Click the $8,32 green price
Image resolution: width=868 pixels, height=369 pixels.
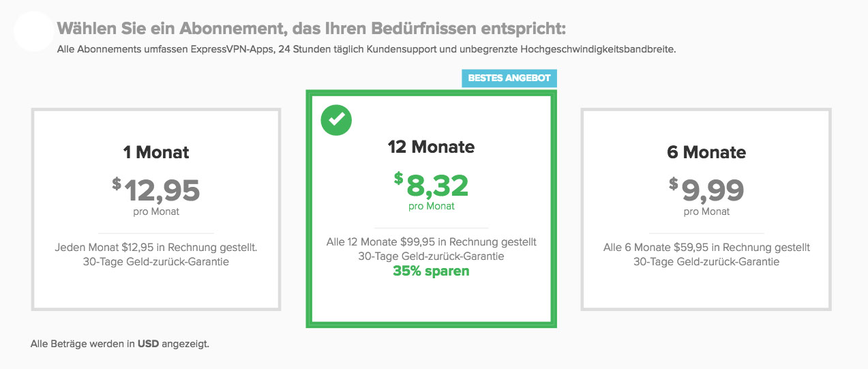(x=431, y=184)
